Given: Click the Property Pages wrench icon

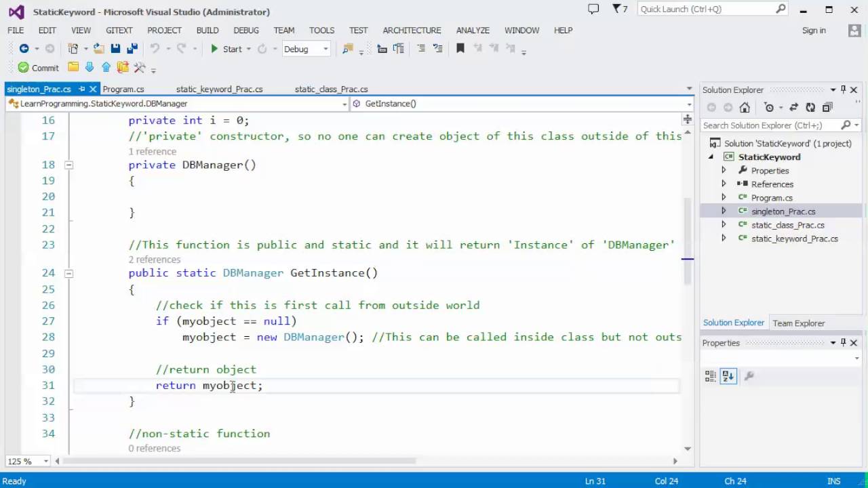Looking at the screenshot, I should [x=749, y=375].
